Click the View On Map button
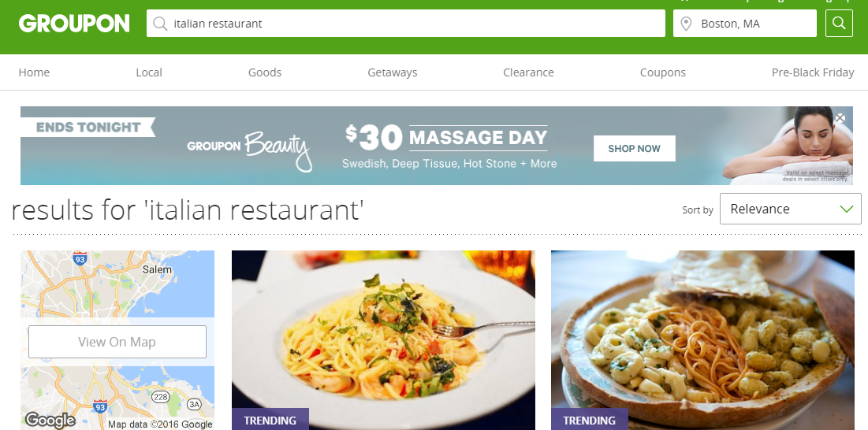 [x=117, y=342]
